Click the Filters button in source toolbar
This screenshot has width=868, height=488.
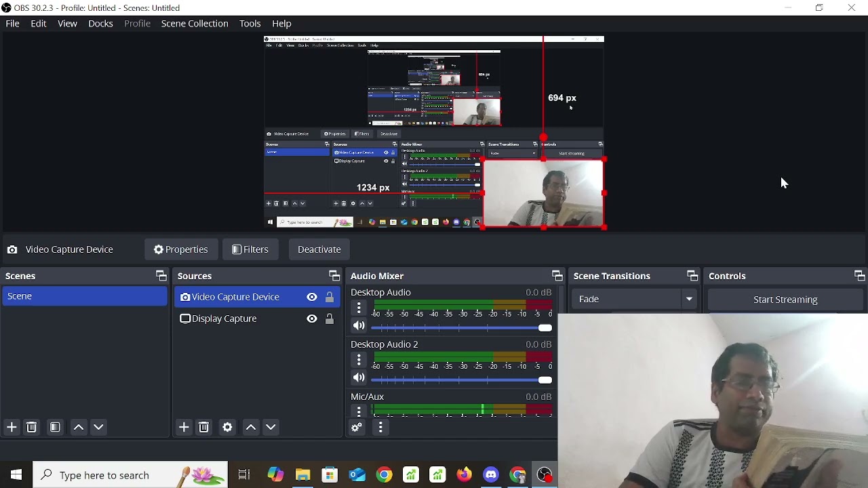[x=250, y=249]
